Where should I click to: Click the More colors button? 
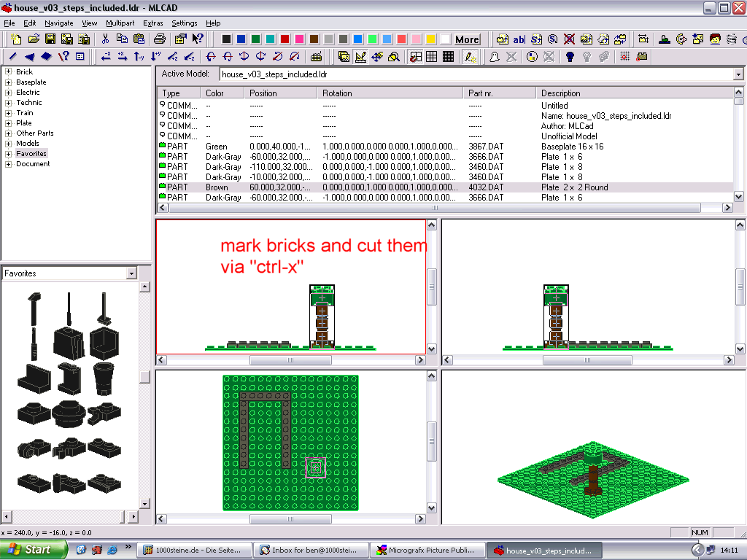tap(467, 39)
